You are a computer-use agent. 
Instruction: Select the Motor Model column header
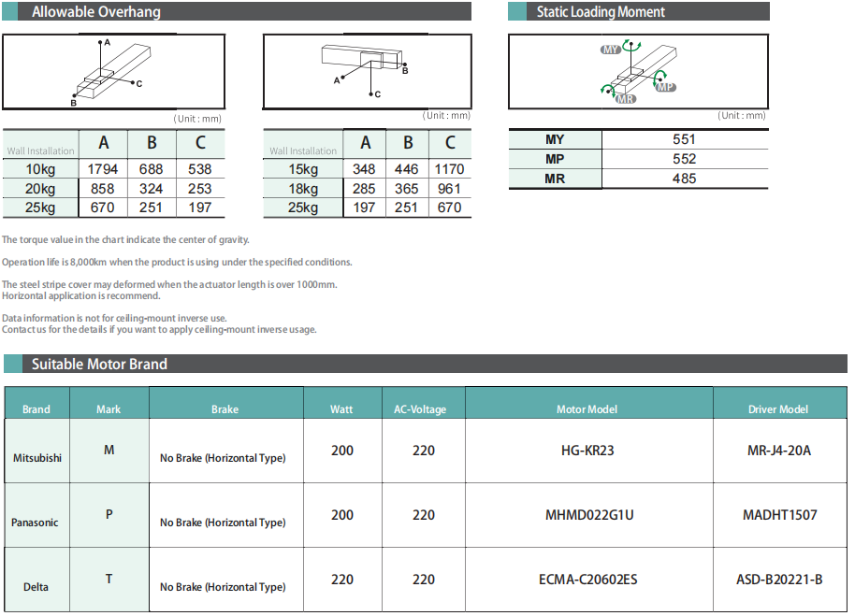(588, 409)
